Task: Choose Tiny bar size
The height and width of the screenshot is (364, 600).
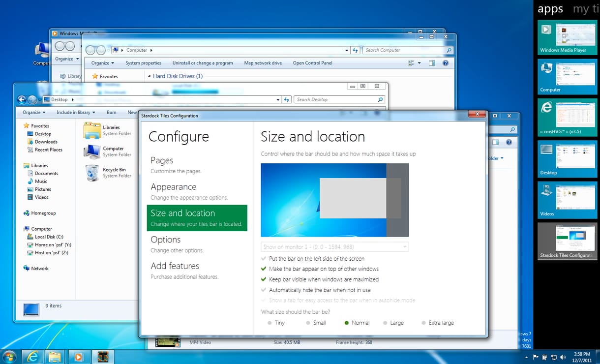Action: click(276, 323)
